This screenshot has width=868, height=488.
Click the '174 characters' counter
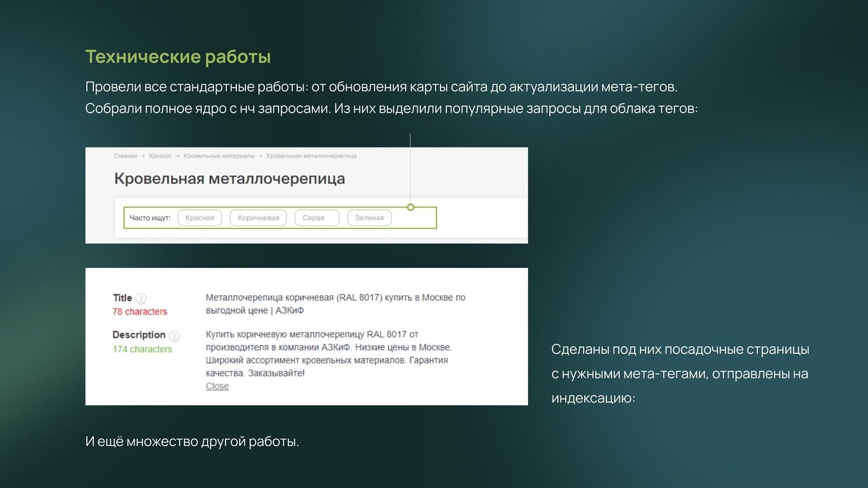(x=143, y=349)
